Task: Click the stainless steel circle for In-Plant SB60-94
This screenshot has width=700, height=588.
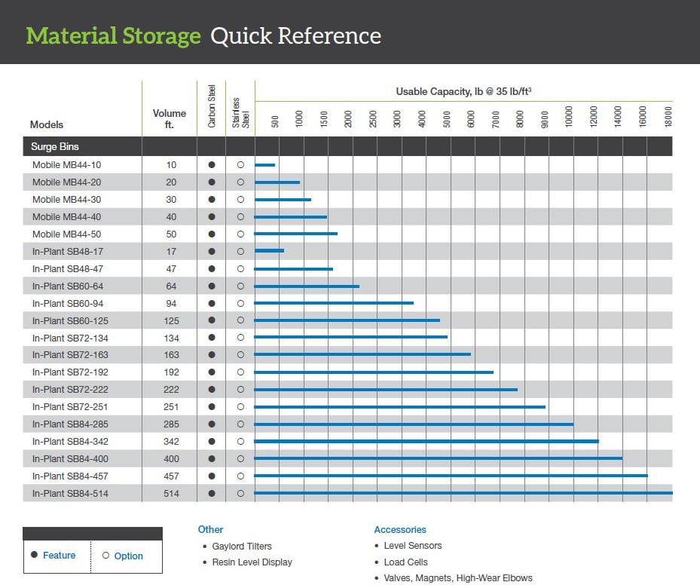Action: (x=240, y=304)
